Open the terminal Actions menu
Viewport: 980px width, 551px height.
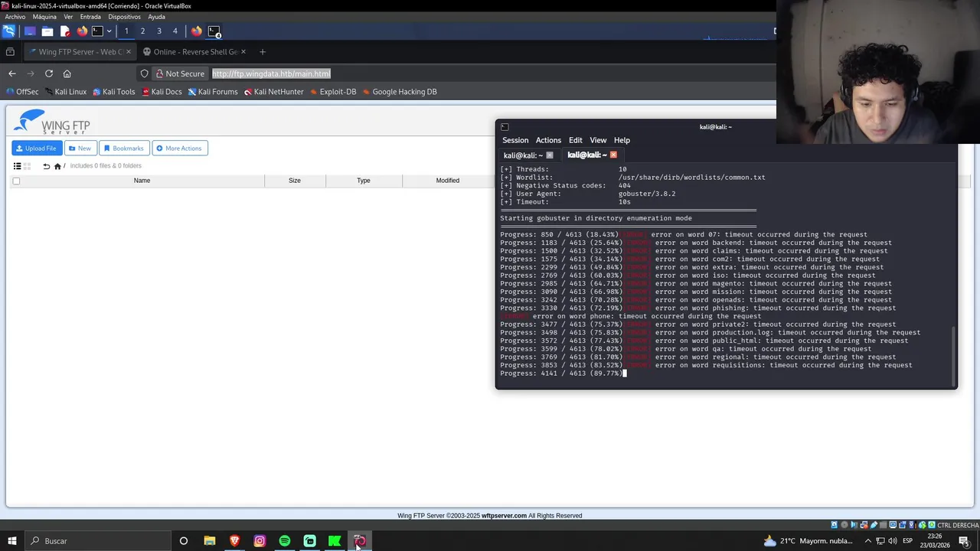pos(548,140)
